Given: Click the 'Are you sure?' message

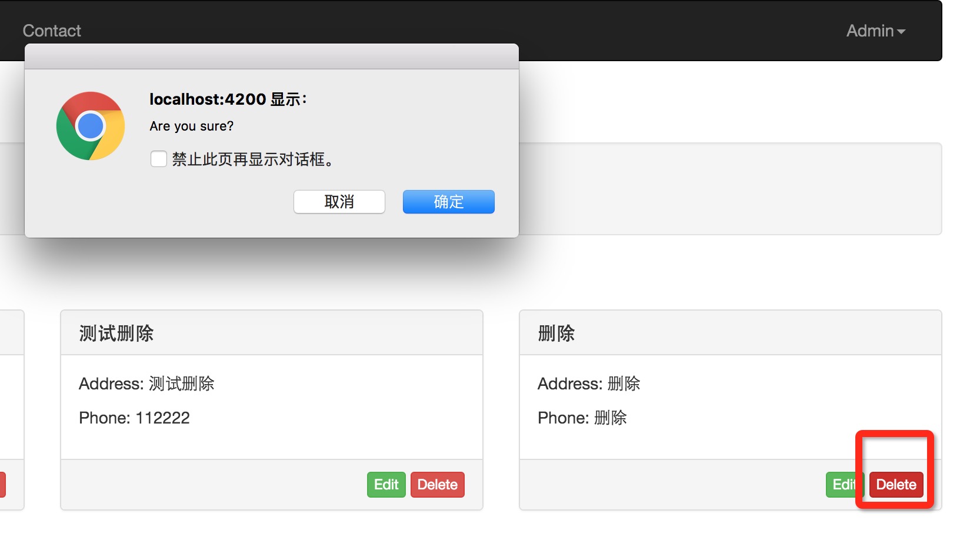Looking at the screenshot, I should click(x=192, y=126).
